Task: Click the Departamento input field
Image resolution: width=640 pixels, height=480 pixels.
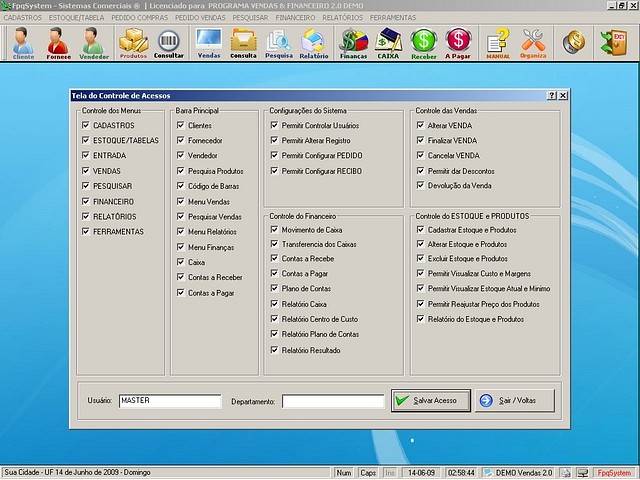Action: tap(333, 401)
